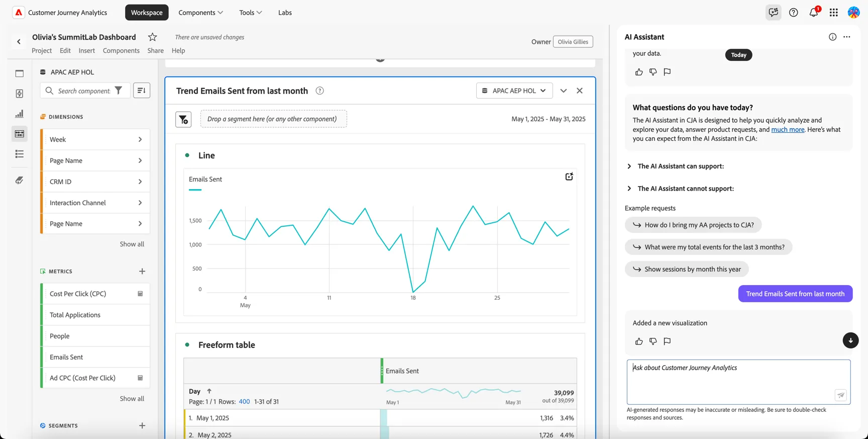Viewport: 868px width, 439px height.
Task: Open the Data dictionary list icon
Action: coord(20,154)
